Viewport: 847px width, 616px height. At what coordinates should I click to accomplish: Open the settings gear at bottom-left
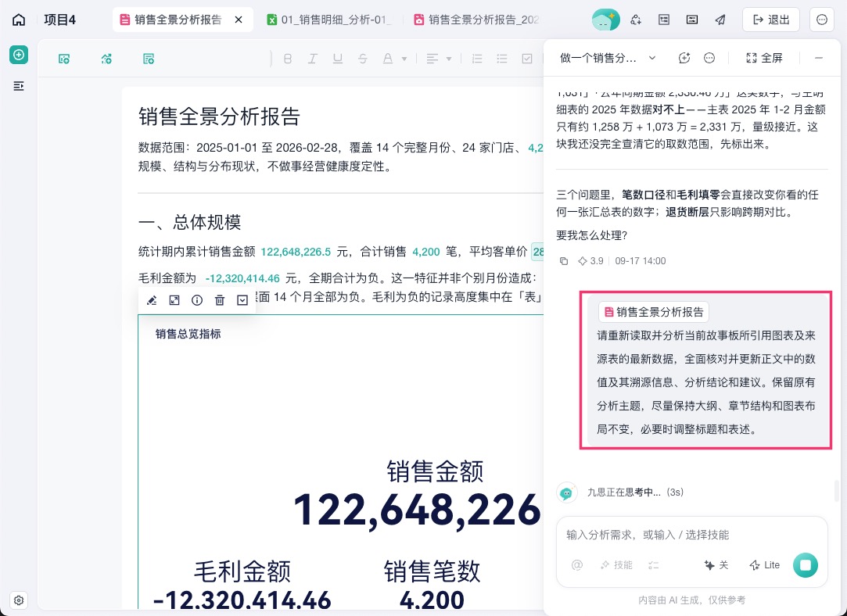click(x=19, y=600)
